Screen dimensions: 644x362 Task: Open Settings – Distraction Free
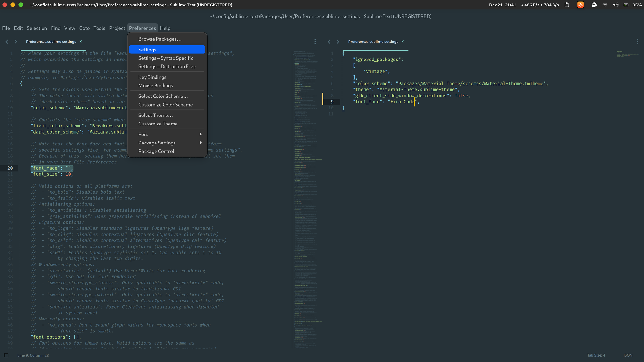click(x=167, y=66)
